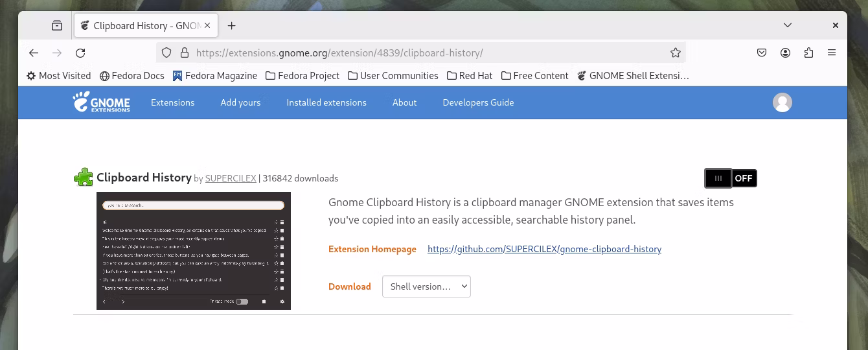Expand the Shell version dropdown
The height and width of the screenshot is (350, 868).
[426, 286]
